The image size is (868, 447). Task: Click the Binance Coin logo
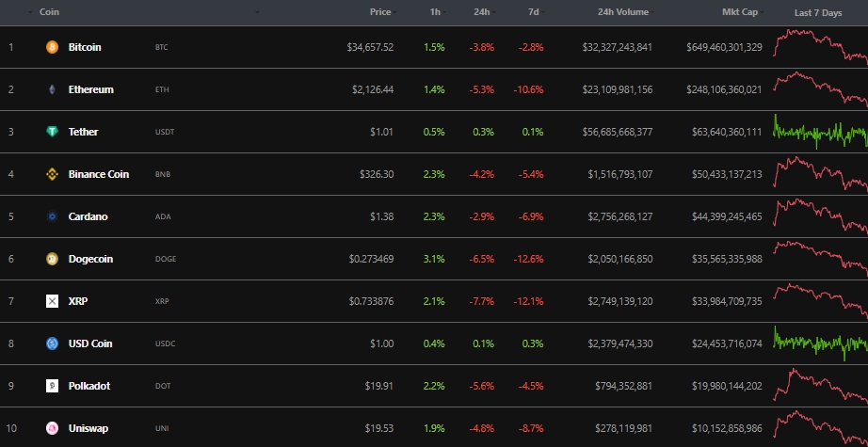52,174
